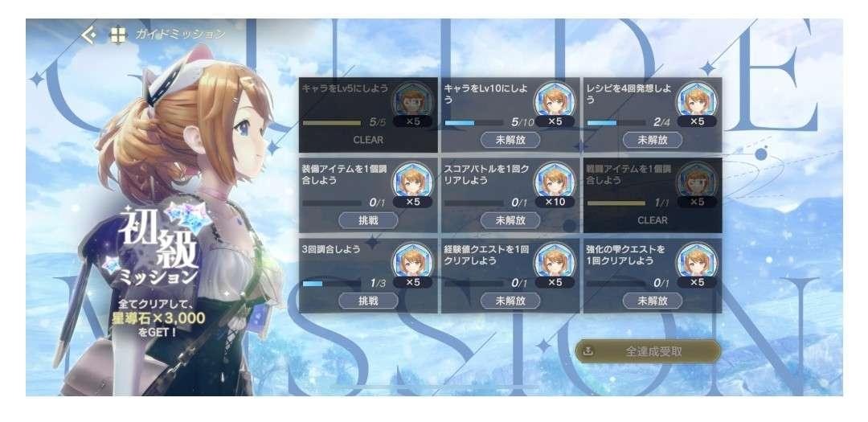This screenshot has height=422, width=868.
Task: Click the 全達成受取 button
Action: (648, 352)
